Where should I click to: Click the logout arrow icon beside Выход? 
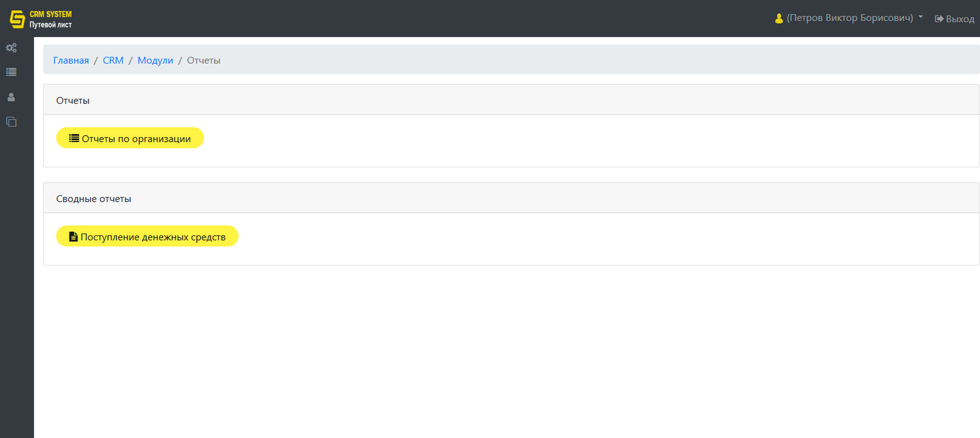pos(939,19)
